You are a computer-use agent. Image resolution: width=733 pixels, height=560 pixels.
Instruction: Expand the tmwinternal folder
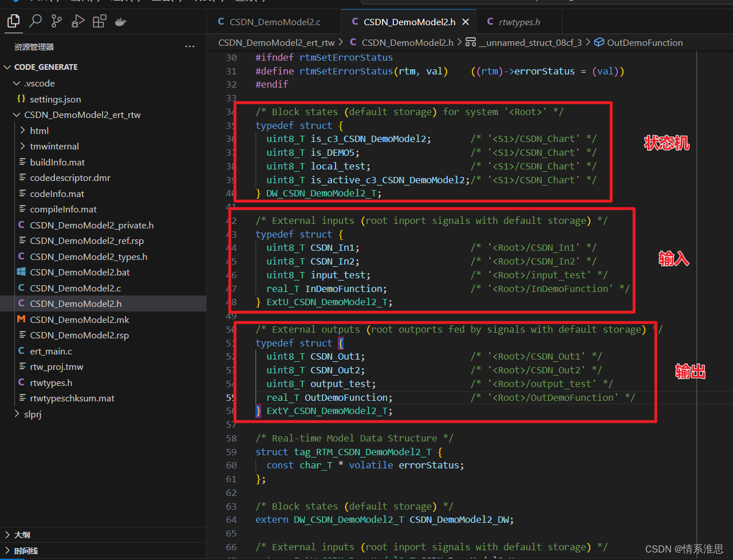[x=103, y=146]
